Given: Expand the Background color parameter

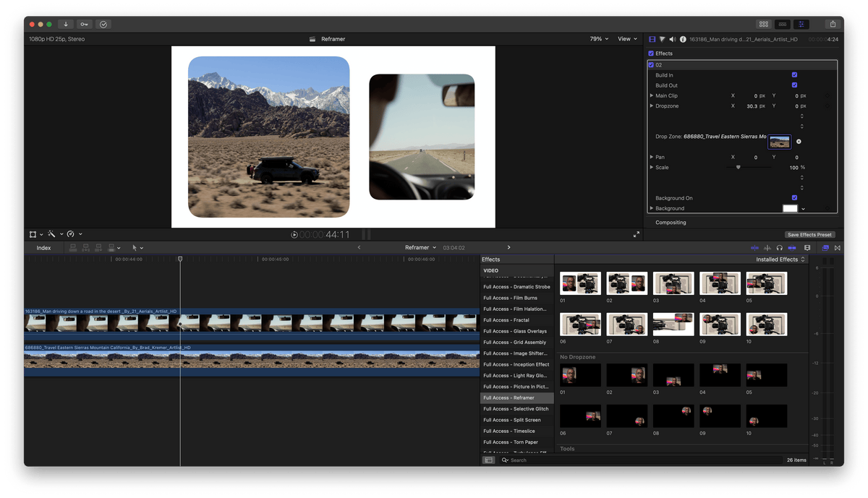Looking at the screenshot, I should point(652,208).
